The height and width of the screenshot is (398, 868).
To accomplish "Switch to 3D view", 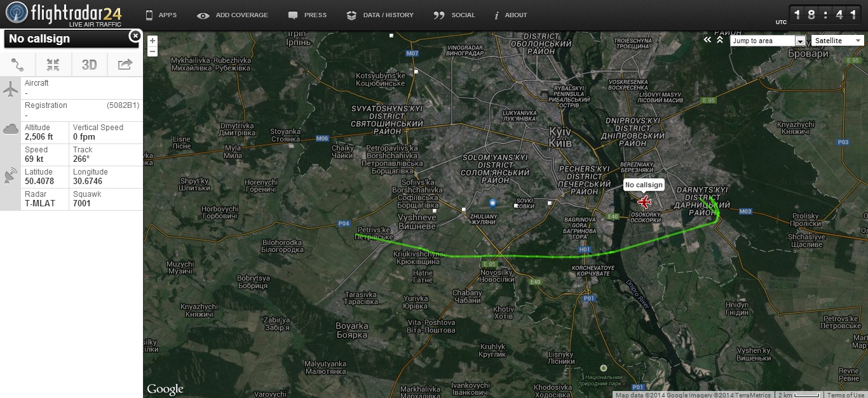I will click(90, 64).
